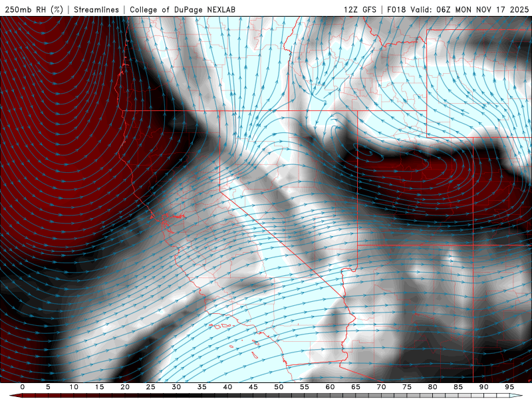Click the '85' colorbar scale label
The height and width of the screenshot is (399, 532).
pyautogui.click(x=458, y=387)
